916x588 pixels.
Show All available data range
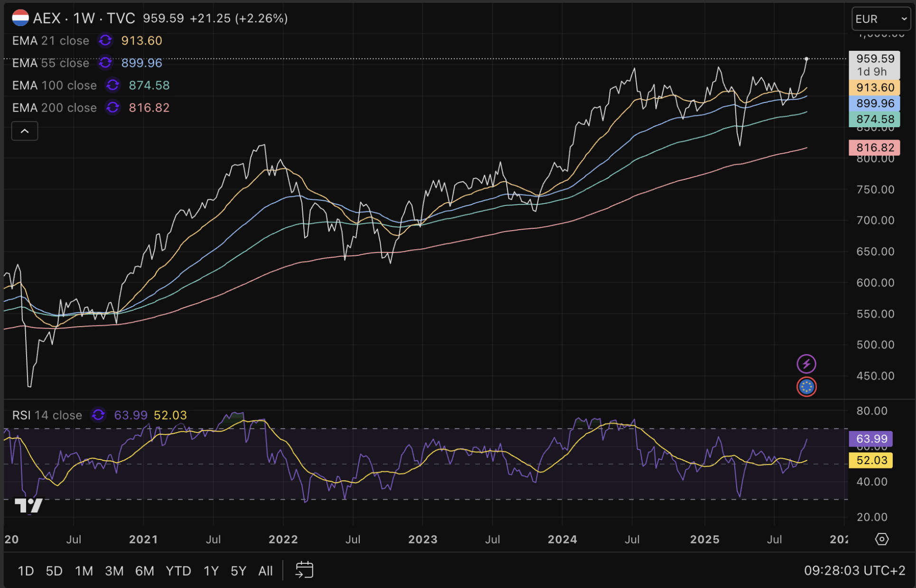pyautogui.click(x=265, y=570)
